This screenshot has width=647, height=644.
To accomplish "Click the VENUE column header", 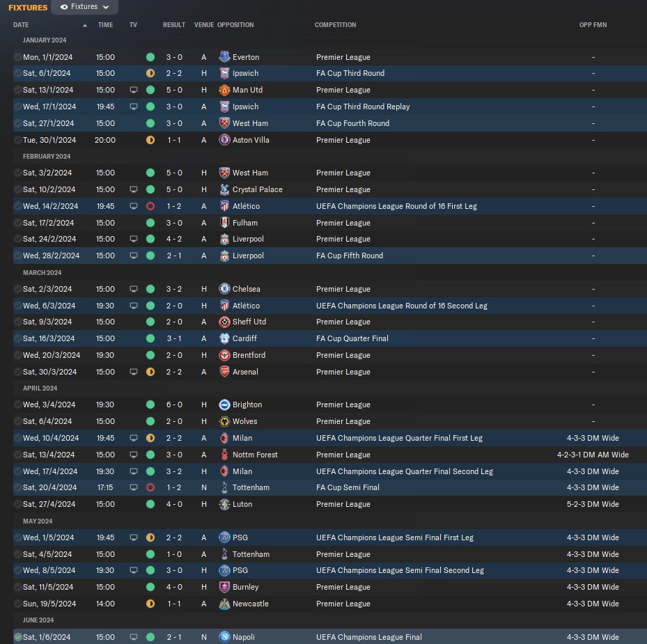I will point(204,25).
